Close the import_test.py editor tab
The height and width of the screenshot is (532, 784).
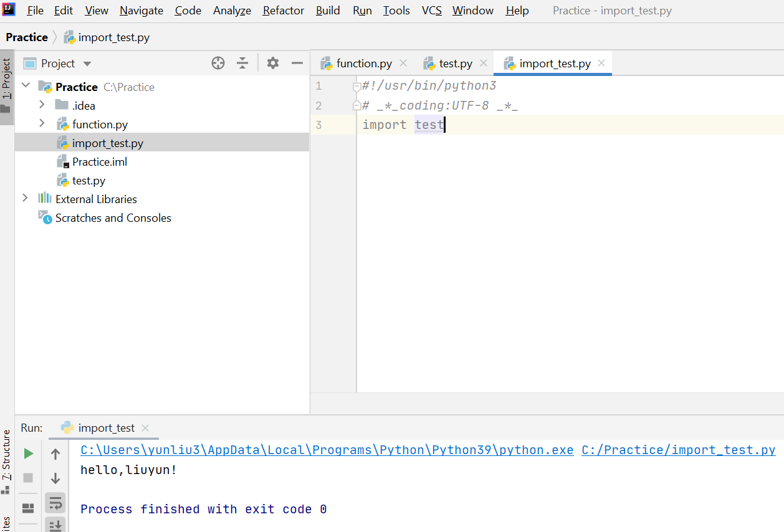point(601,63)
